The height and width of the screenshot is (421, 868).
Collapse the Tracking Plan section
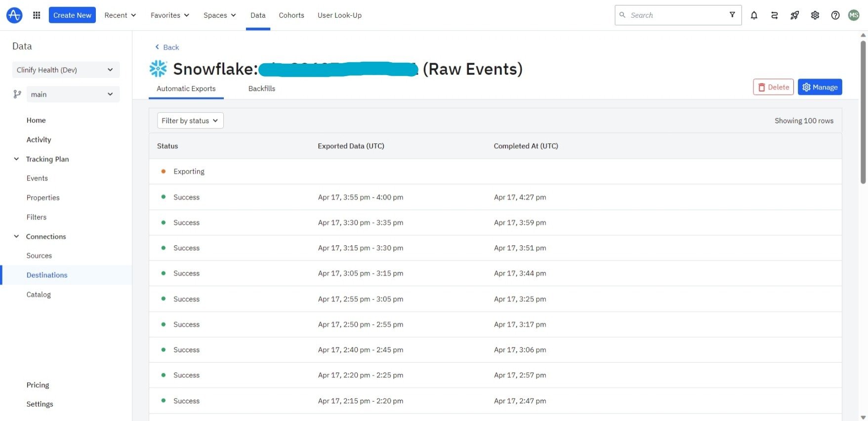click(x=16, y=159)
